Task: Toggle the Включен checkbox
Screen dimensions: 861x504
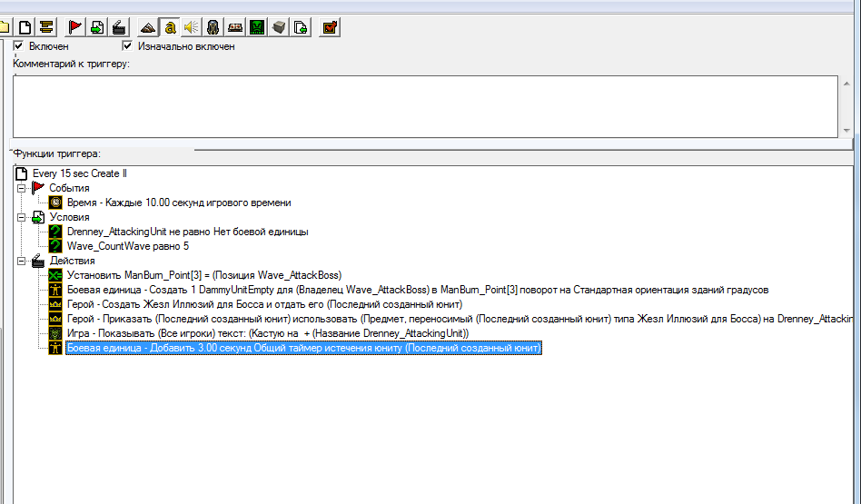Action: coord(18,45)
